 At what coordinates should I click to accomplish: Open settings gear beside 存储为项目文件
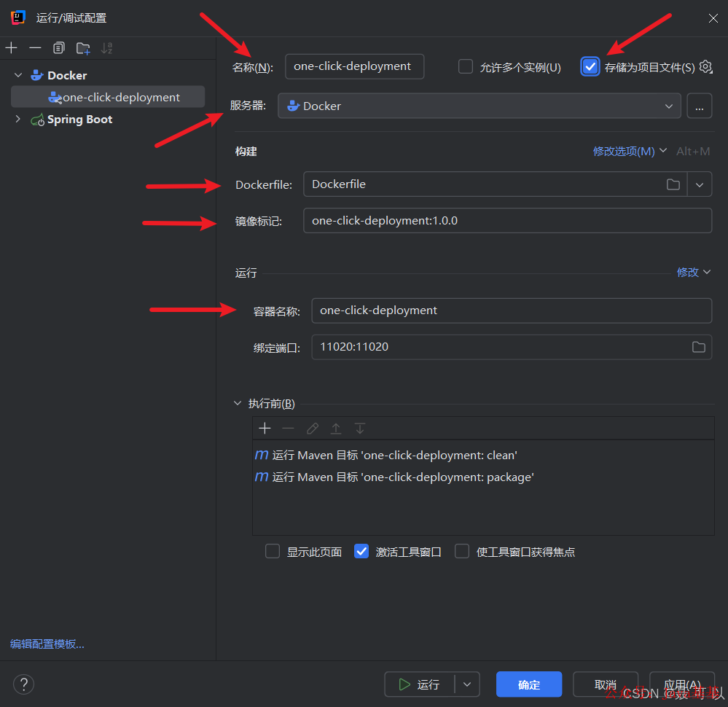click(705, 67)
